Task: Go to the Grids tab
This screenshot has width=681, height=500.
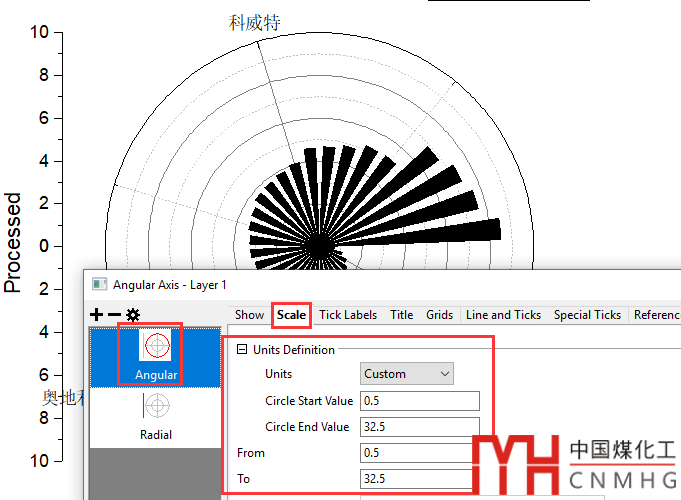Action: click(x=439, y=315)
